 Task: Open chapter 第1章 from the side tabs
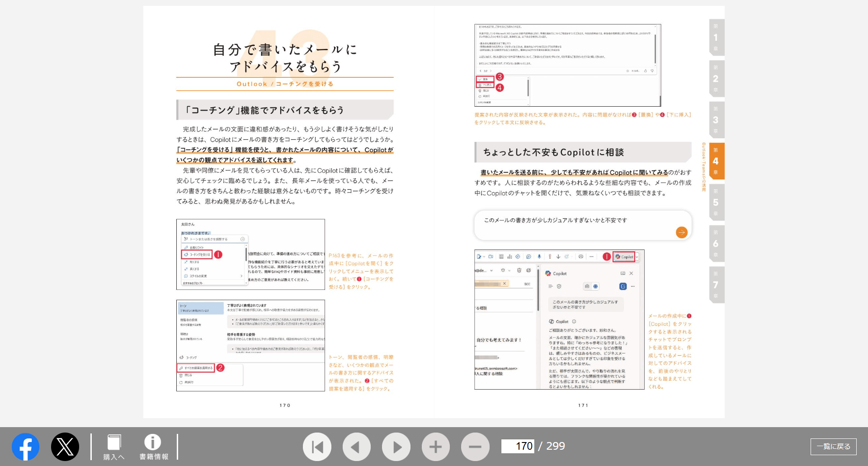tap(716, 37)
